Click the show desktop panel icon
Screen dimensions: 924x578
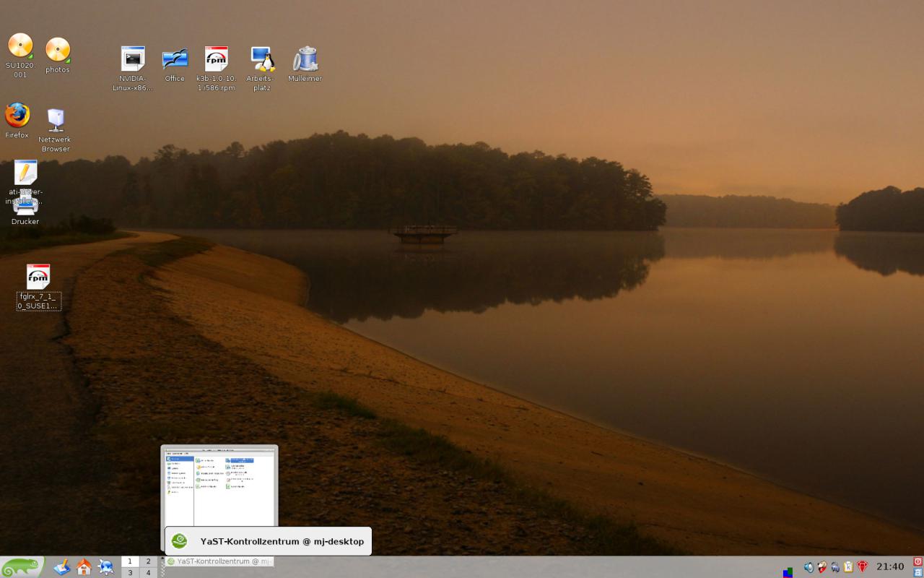pos(62,567)
